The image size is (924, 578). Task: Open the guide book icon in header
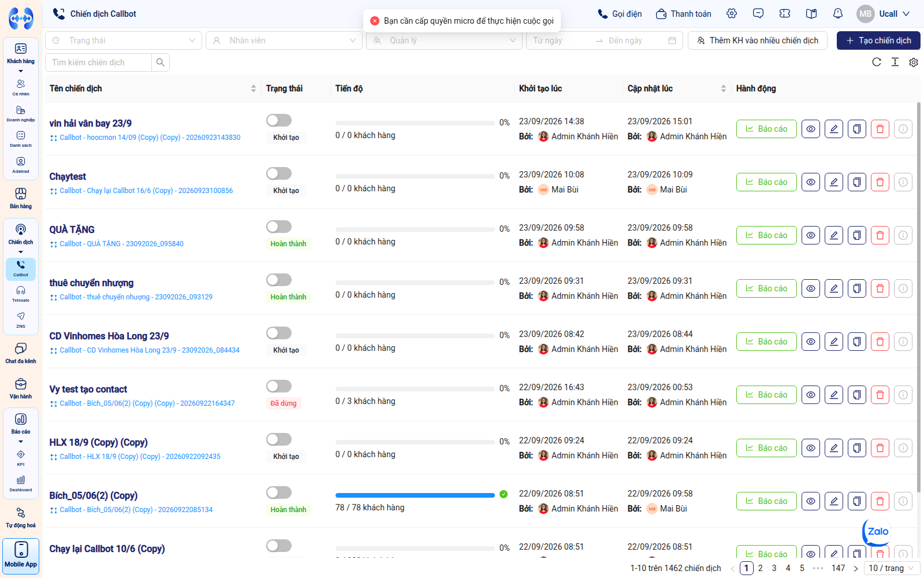(811, 13)
